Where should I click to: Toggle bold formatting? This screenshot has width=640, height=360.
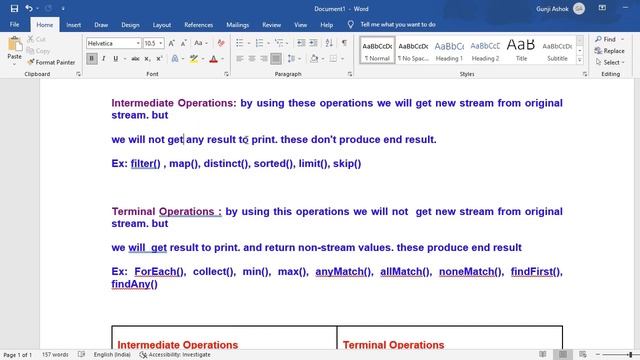click(x=91, y=59)
